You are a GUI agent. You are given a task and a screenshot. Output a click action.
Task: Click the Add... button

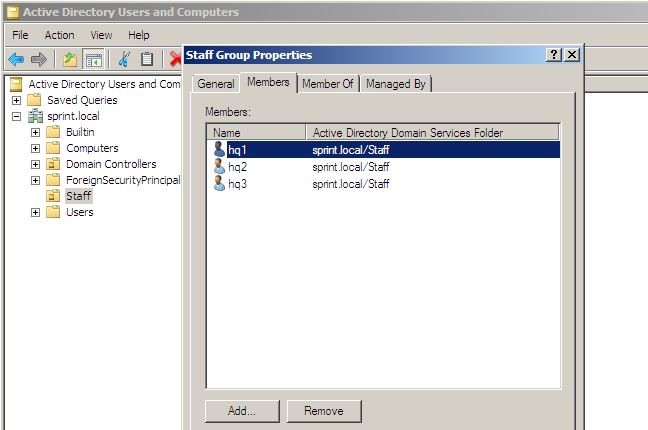(242, 411)
